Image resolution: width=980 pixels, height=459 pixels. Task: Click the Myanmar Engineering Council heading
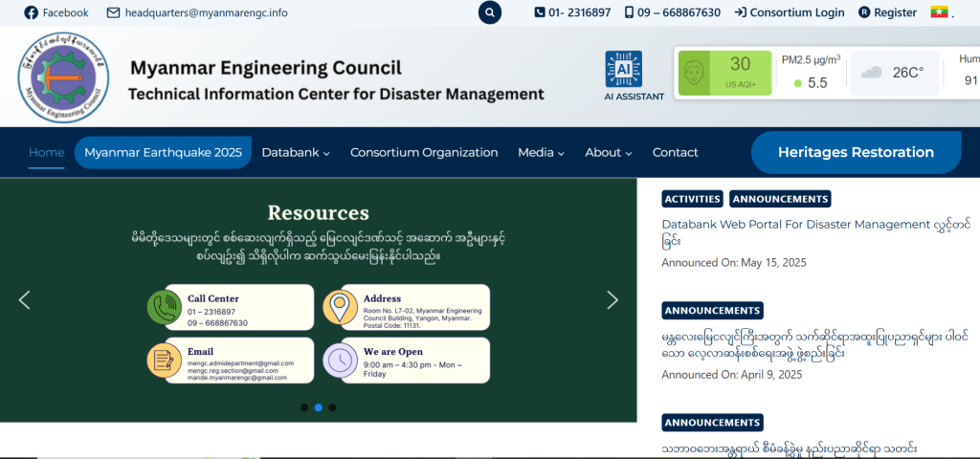pos(266,68)
